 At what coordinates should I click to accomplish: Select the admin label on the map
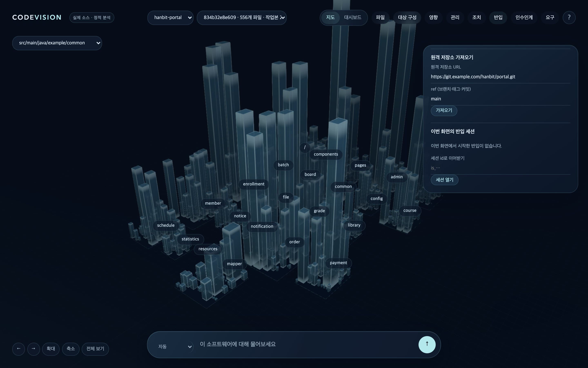click(396, 177)
